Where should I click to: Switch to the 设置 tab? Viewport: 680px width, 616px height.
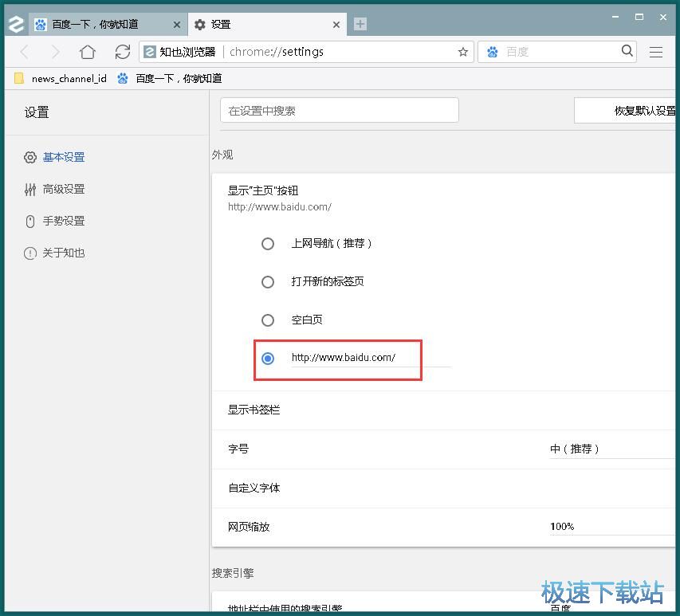(x=267, y=24)
